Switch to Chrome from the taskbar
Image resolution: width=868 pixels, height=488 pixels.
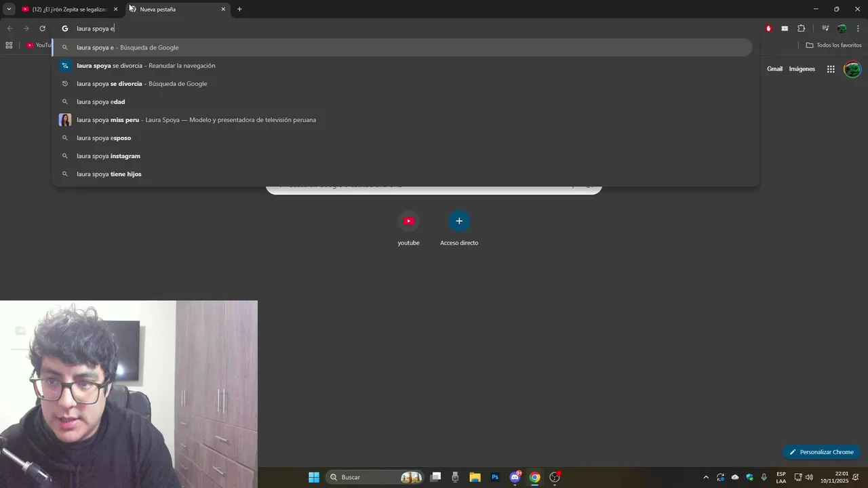pos(535,477)
